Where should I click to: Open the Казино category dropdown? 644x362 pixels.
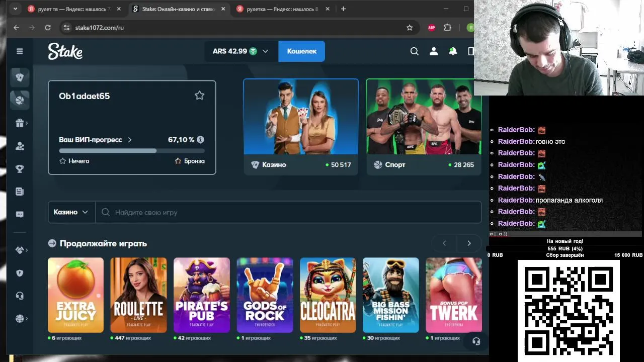71,212
